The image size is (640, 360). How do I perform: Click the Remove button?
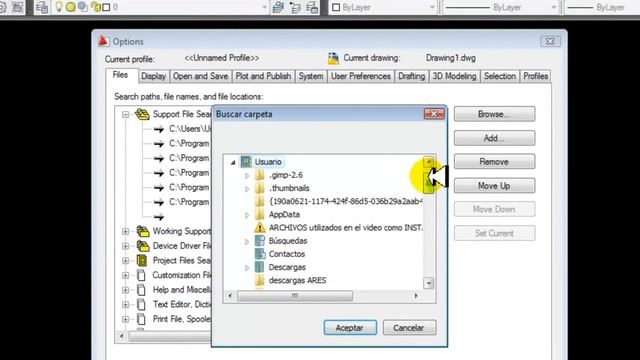coord(494,162)
